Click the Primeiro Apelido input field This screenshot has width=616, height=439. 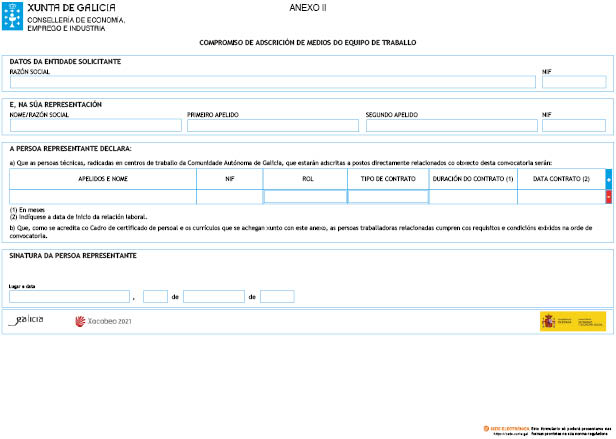(272, 126)
